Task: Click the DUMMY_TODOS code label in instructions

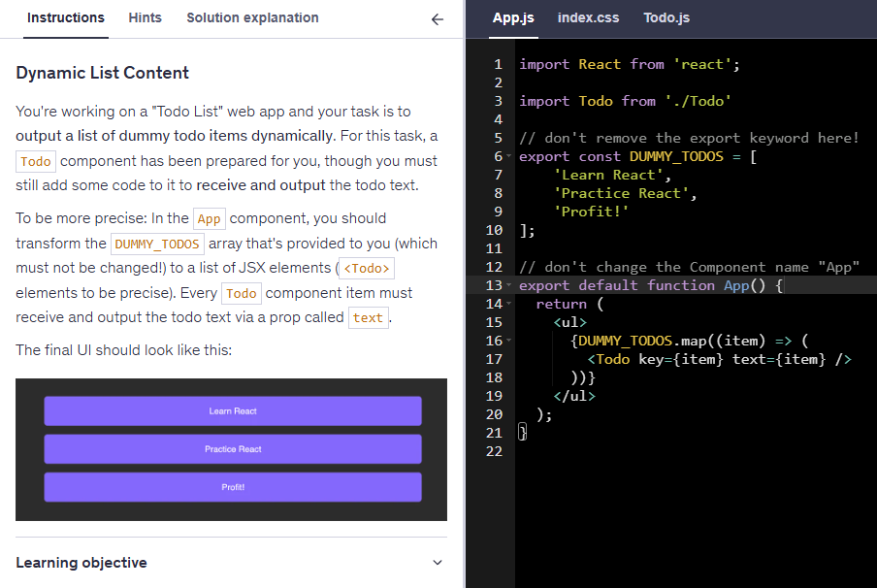Action: 157,244
